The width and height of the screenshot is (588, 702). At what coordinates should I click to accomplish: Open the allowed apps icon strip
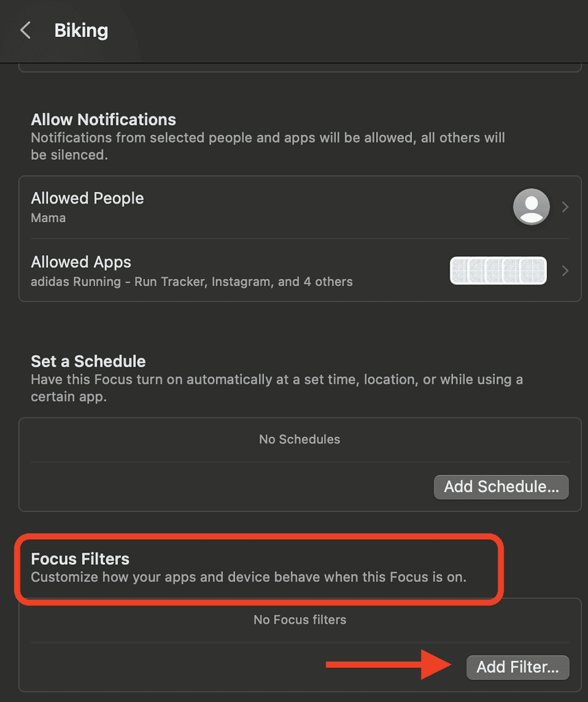point(498,270)
